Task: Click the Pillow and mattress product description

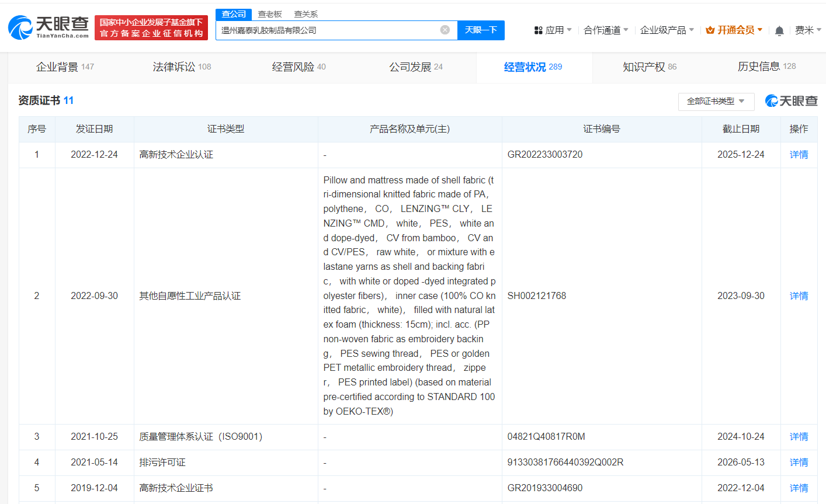Action: (x=409, y=296)
